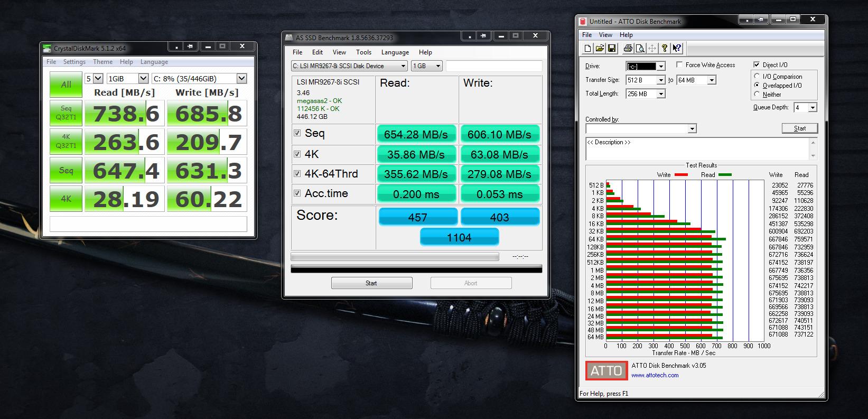This screenshot has height=419, width=868.
Task: Uncheck the Direct I/O checkbox
Action: [757, 64]
